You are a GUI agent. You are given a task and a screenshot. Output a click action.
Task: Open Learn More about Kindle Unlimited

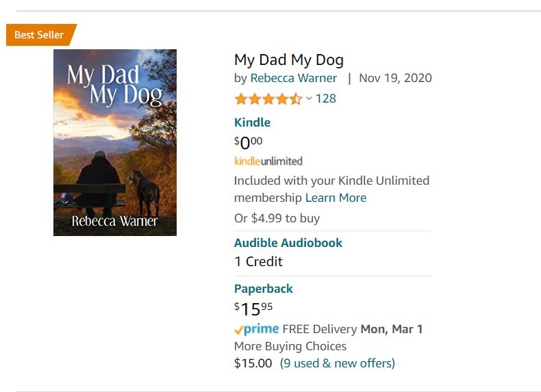[x=336, y=198]
